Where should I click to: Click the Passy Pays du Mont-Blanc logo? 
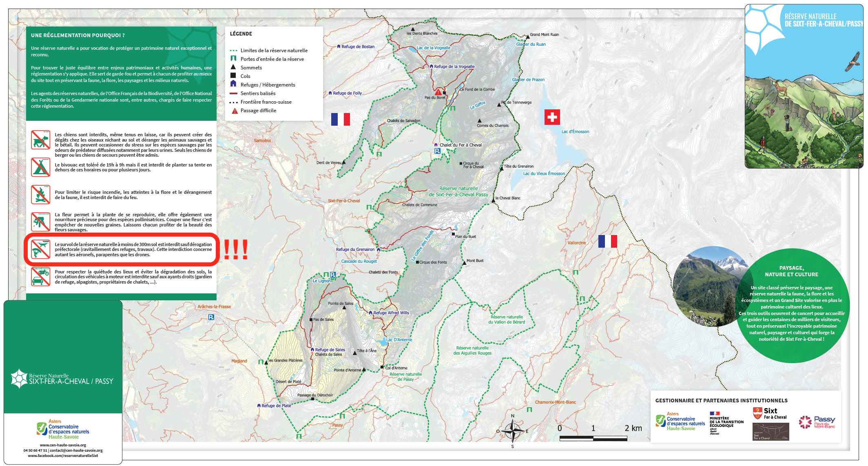tap(817, 422)
